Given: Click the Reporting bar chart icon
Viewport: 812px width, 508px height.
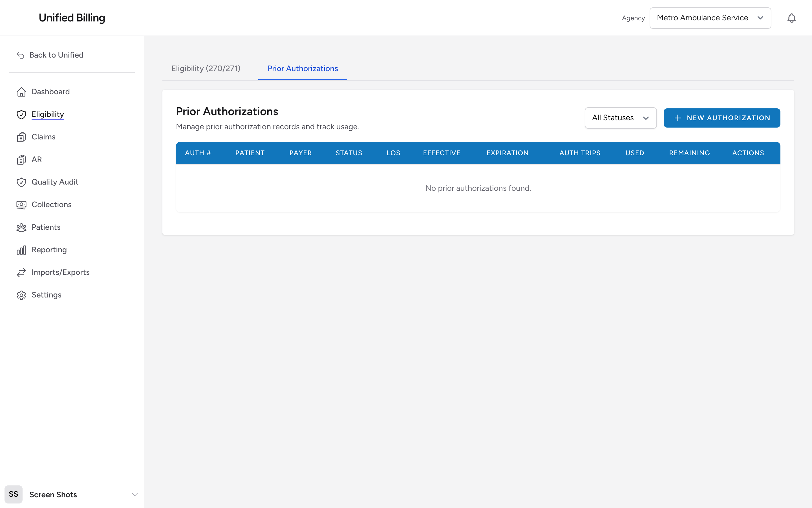Looking at the screenshot, I should (21, 250).
